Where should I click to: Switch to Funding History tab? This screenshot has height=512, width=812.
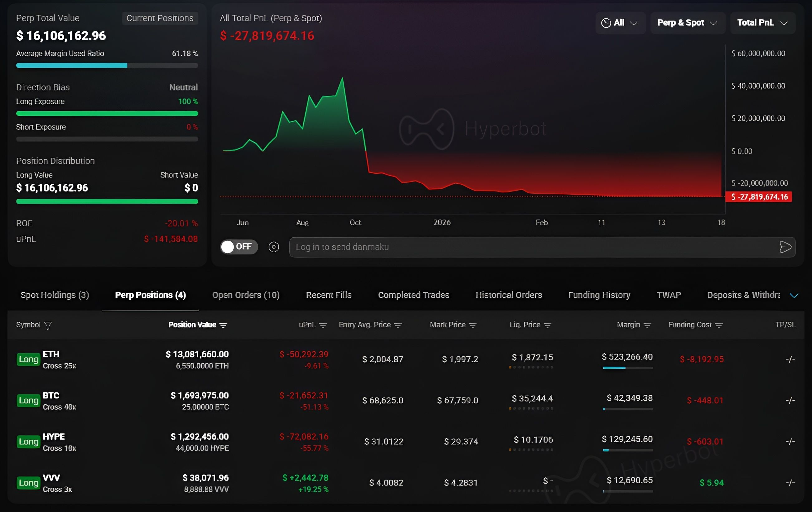[x=599, y=295]
